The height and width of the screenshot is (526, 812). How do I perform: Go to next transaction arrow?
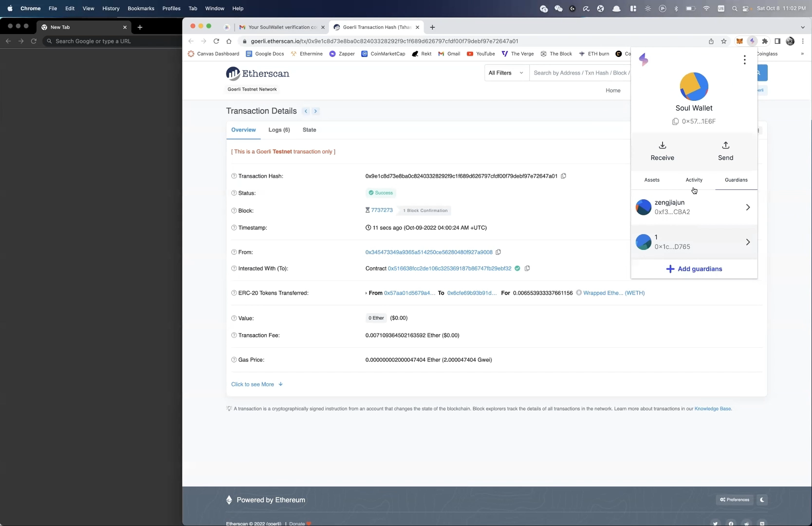pos(315,111)
